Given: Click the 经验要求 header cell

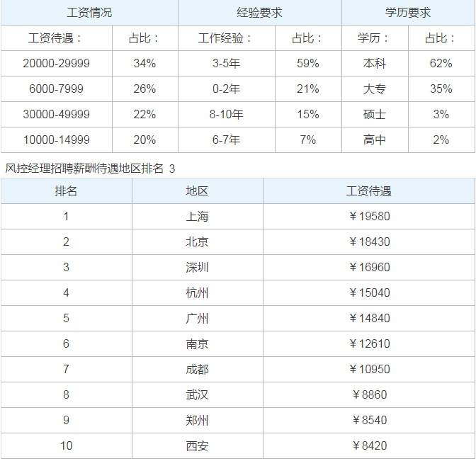Looking at the screenshot, I should point(259,13).
